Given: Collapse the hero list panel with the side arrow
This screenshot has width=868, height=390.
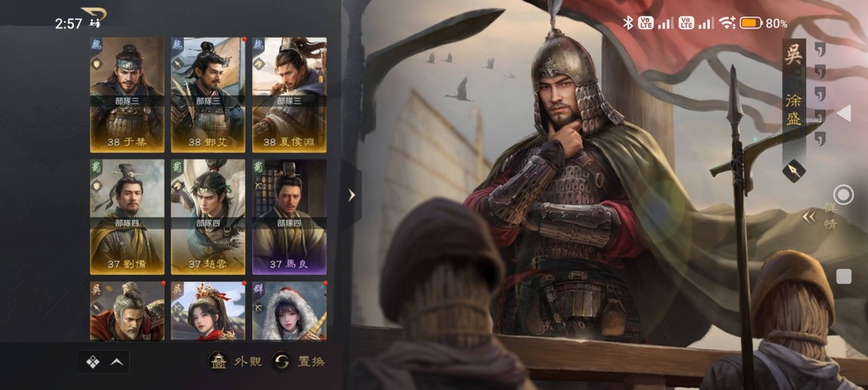Looking at the screenshot, I should coord(351,195).
